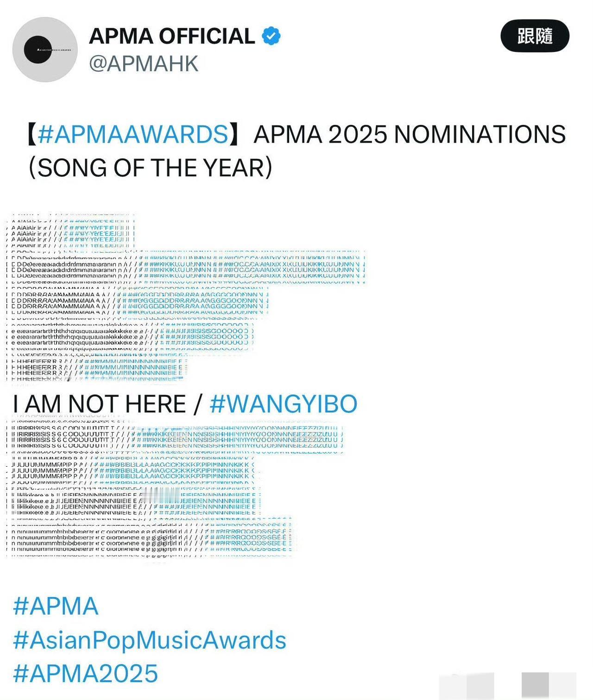The height and width of the screenshot is (700, 593).
Task: Open the @APMAHK handle link
Action: point(144,63)
